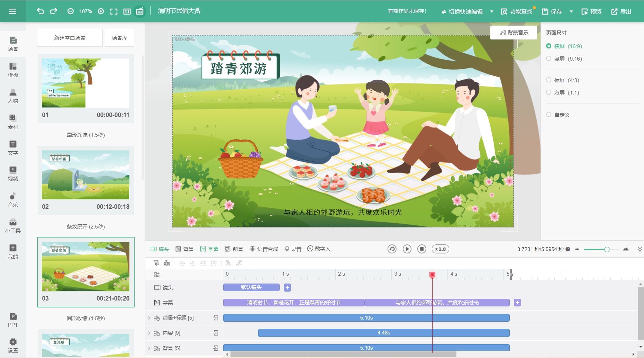Toggle lock icon on 内容 [9] track
The width and height of the screenshot is (644, 358).
tap(216, 333)
